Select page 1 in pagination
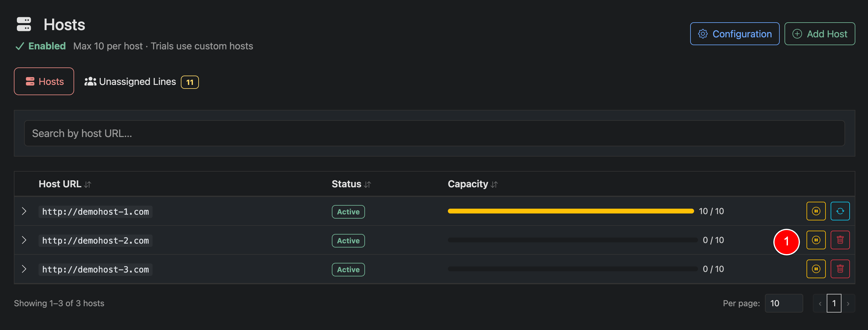Viewport: 868px width, 330px height. 834,304
